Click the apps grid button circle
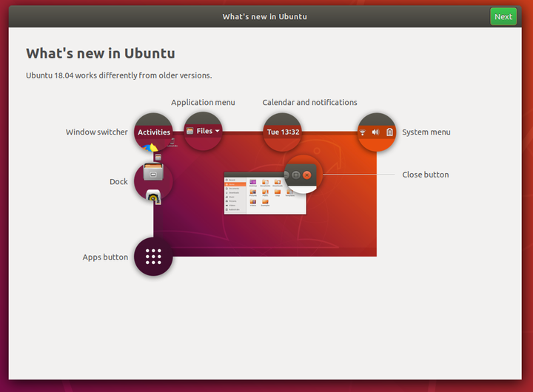The image size is (533, 392). click(153, 257)
